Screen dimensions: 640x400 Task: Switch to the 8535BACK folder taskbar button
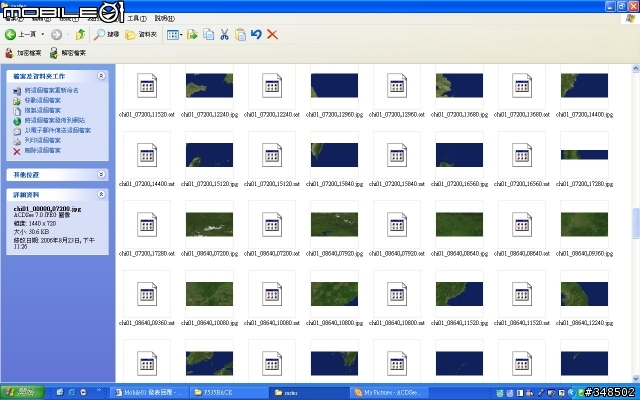[230, 393]
